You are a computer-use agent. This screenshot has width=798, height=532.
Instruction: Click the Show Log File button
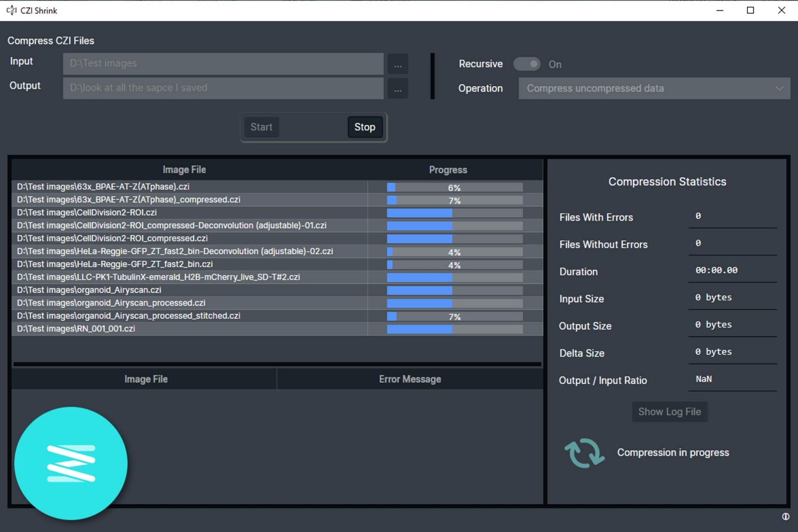tap(669, 411)
